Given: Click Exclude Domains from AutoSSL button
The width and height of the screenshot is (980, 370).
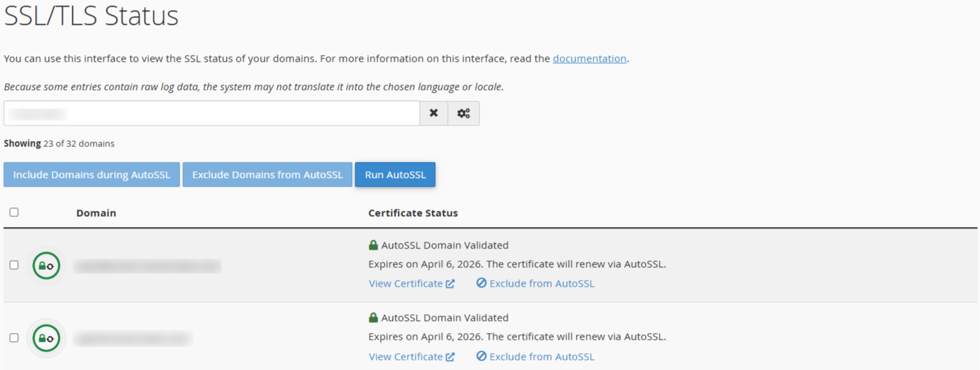Looking at the screenshot, I should (267, 175).
